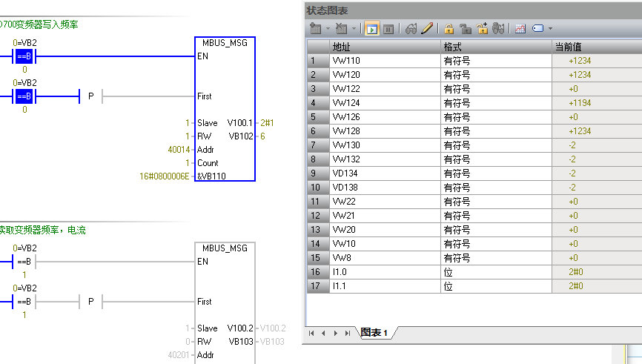Viewport: 642px width, 364px height.
Task: Click the pencil write-all icon
Action: pos(427,29)
